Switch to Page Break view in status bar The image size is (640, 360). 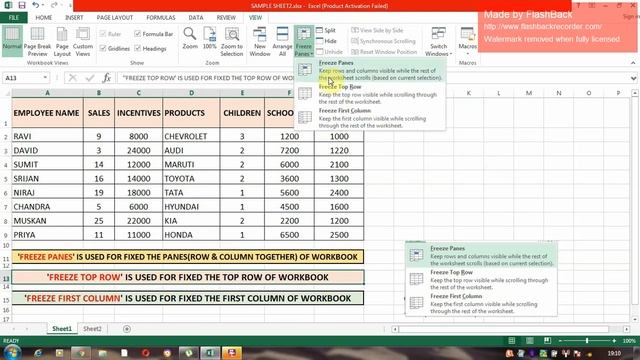(x=547, y=340)
